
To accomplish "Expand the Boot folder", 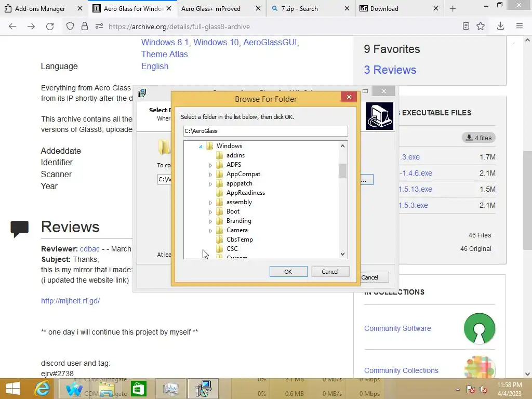I will click(210, 212).
